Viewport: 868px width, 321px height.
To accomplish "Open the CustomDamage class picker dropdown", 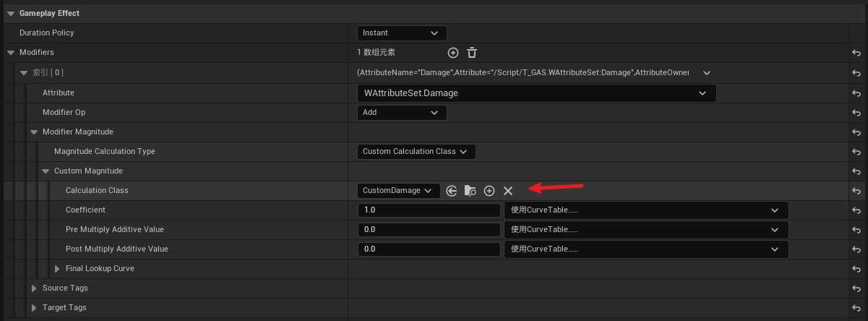I will [x=399, y=191].
